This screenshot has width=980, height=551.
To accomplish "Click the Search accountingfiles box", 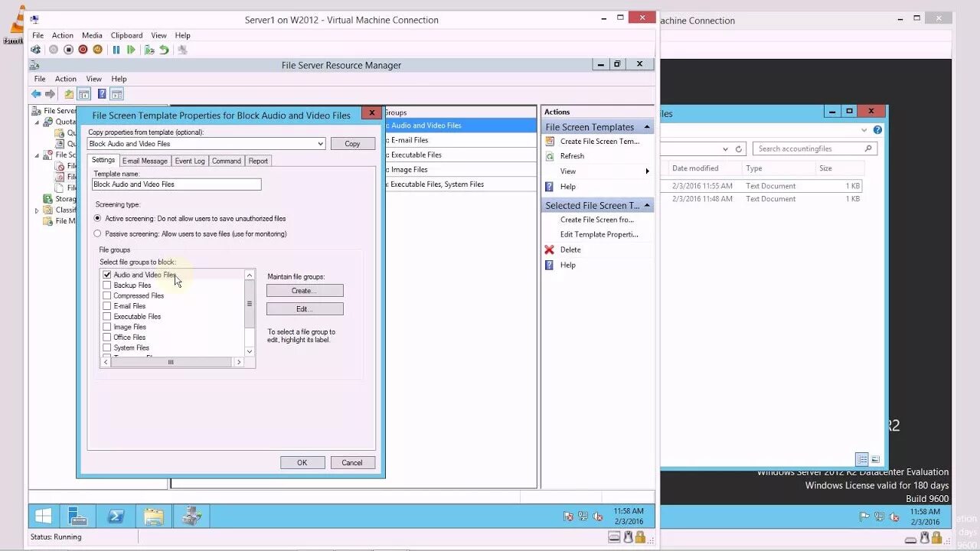I will (815, 148).
